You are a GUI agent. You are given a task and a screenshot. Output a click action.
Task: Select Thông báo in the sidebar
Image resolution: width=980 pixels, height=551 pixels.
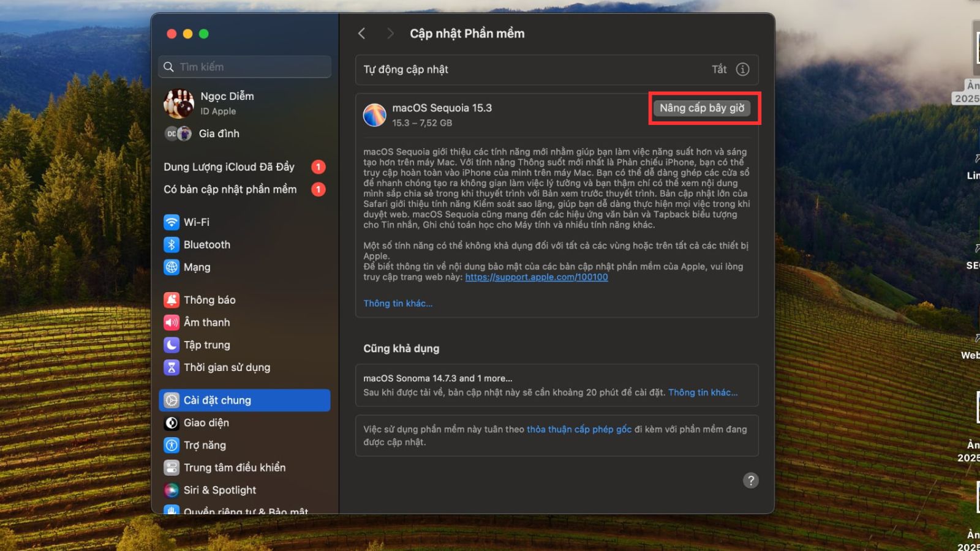point(244,300)
